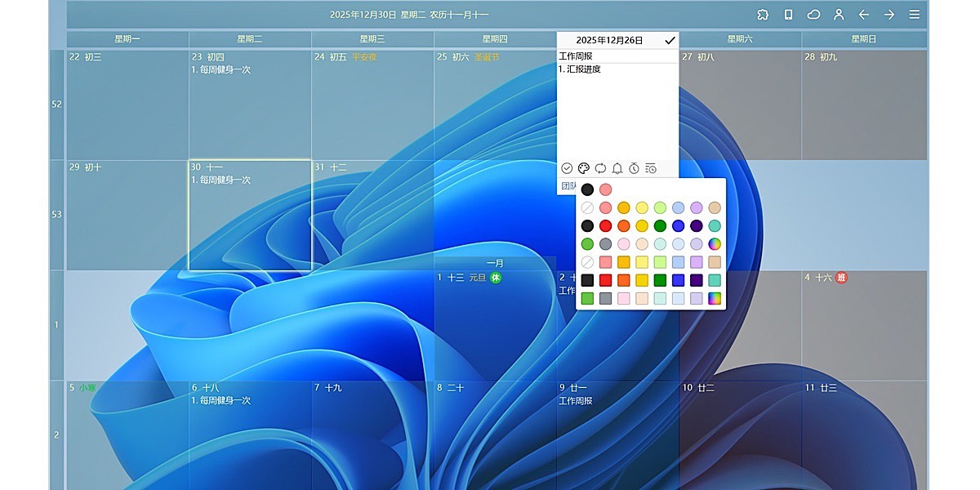The width and height of the screenshot is (980, 490).
Task: Confirm the note with the checkmark beside 2025年12月26日
Action: [670, 40]
